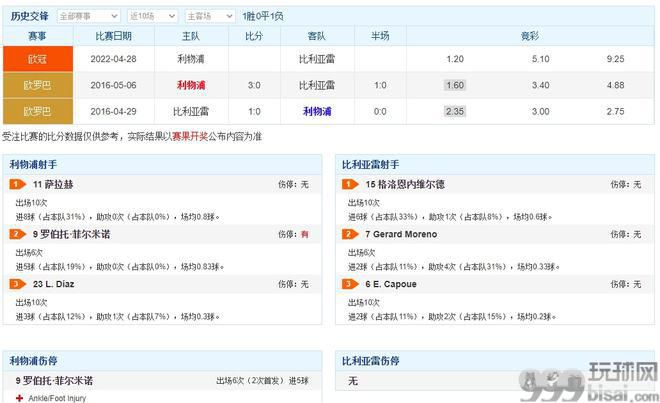Select the date 2022-04-28
This screenshot has width=660, height=403.
coord(113,59)
